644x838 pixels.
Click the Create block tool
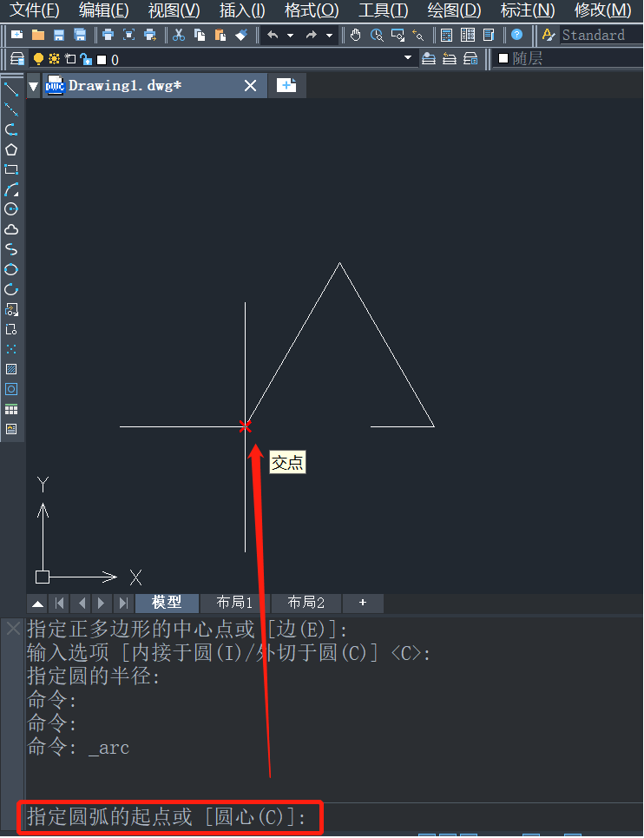point(11,329)
